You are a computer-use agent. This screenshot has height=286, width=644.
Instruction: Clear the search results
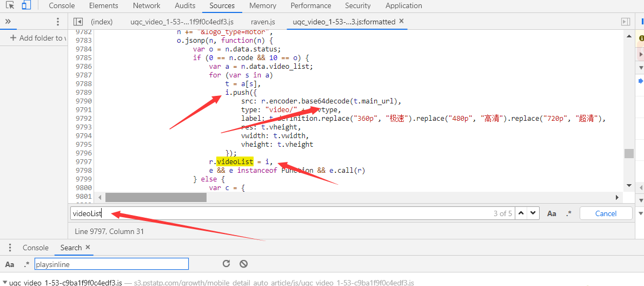point(243,264)
